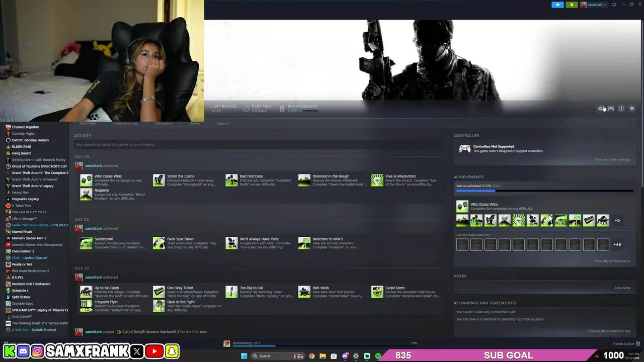The image size is (644, 362).
Task: Open the game settings gear icon
Action: (x=600, y=109)
